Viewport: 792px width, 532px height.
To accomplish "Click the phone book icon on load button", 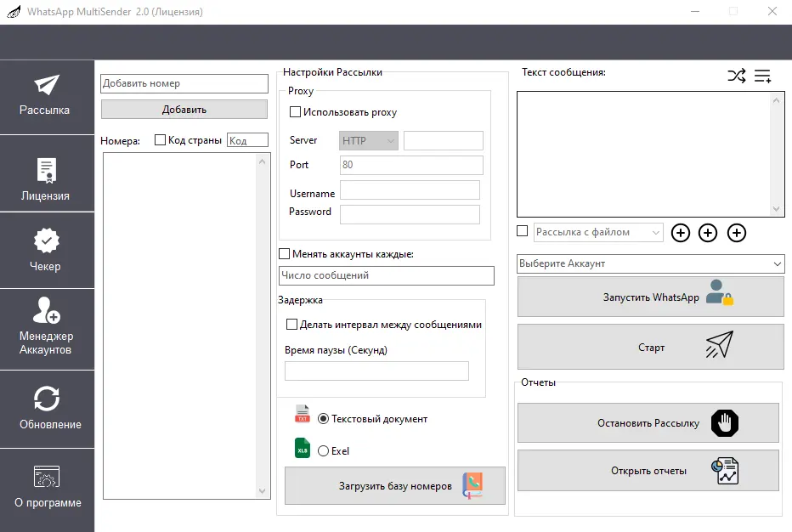I will click(472, 485).
